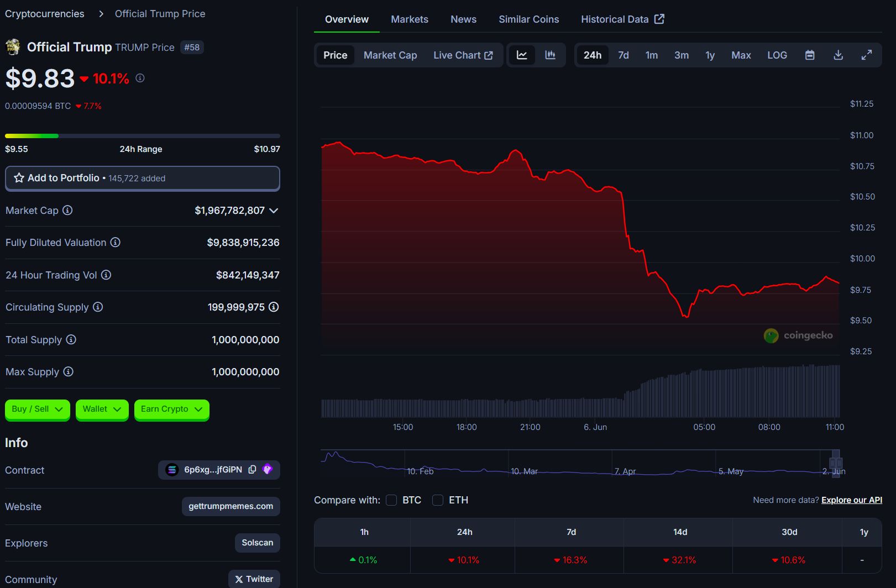Image resolution: width=896 pixels, height=588 pixels.
Task: Open the Earn Crypto dropdown
Action: (172, 410)
